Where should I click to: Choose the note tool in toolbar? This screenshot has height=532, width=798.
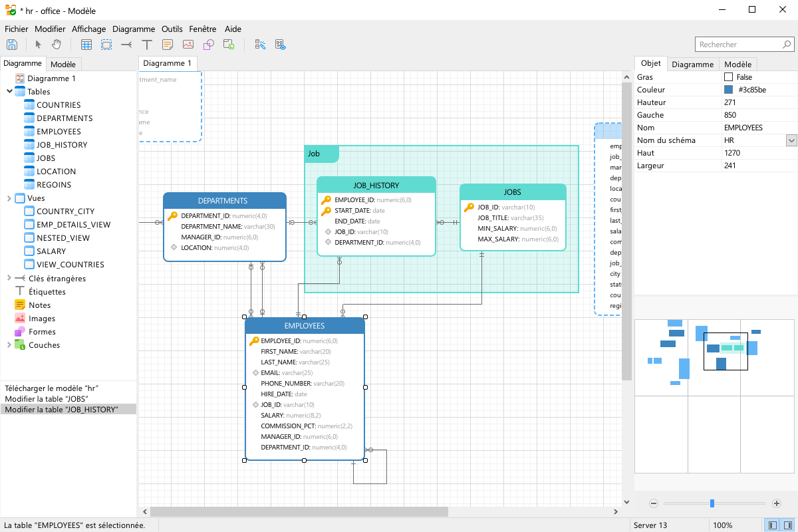tap(168, 45)
